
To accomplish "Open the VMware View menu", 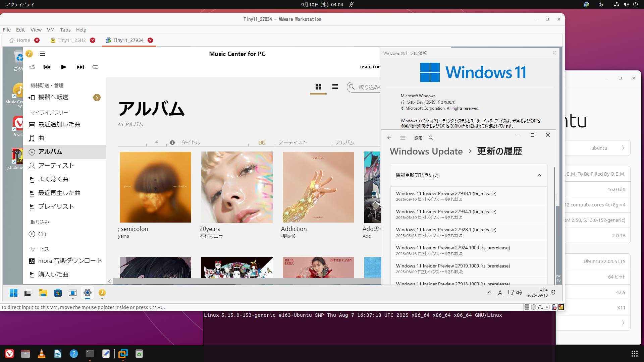I will [36, 29].
